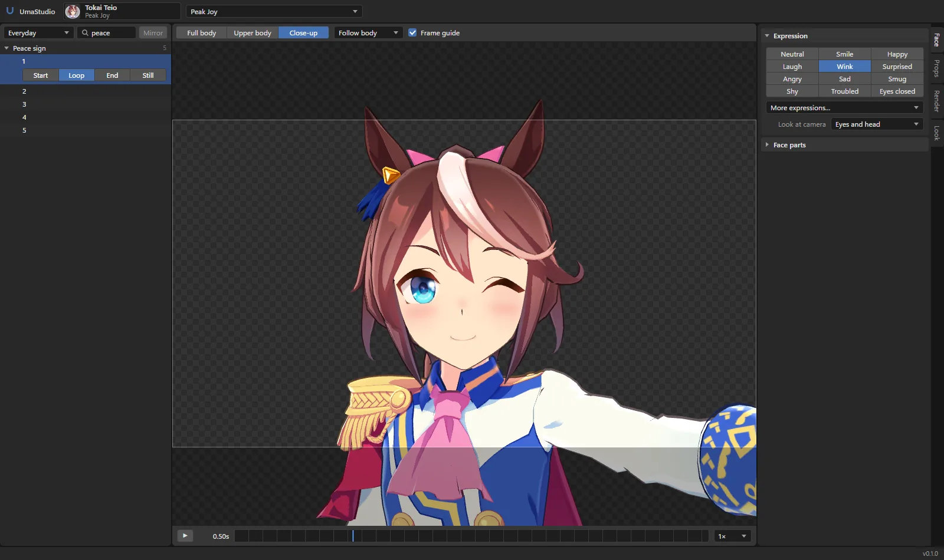Set expression to Surprised
944x560 pixels.
pos(897,67)
